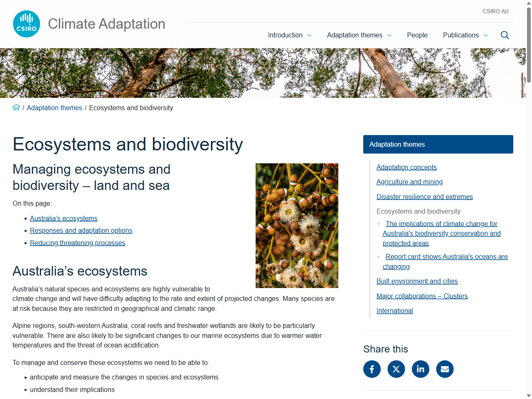The height and width of the screenshot is (399, 532).
Task: Open the Australia's ecosystems page link
Action: tap(64, 218)
